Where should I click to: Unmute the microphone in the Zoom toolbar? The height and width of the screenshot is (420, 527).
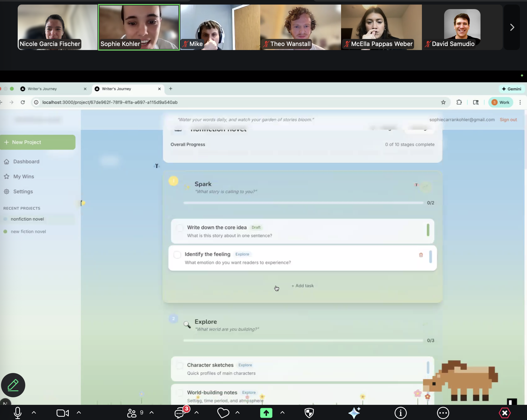tap(18, 413)
